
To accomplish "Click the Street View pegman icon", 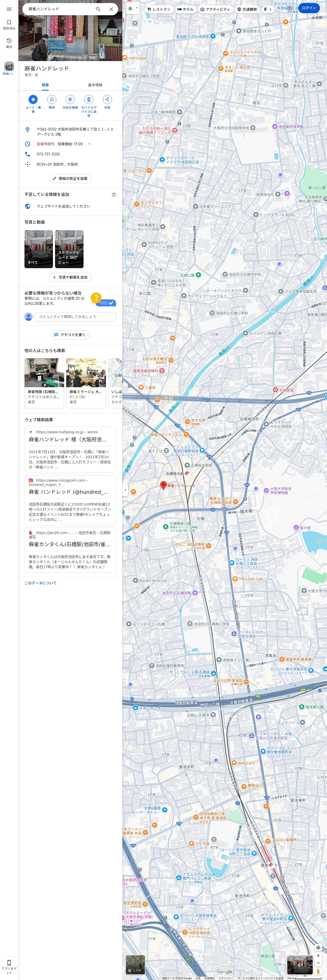I will click(x=318, y=971).
